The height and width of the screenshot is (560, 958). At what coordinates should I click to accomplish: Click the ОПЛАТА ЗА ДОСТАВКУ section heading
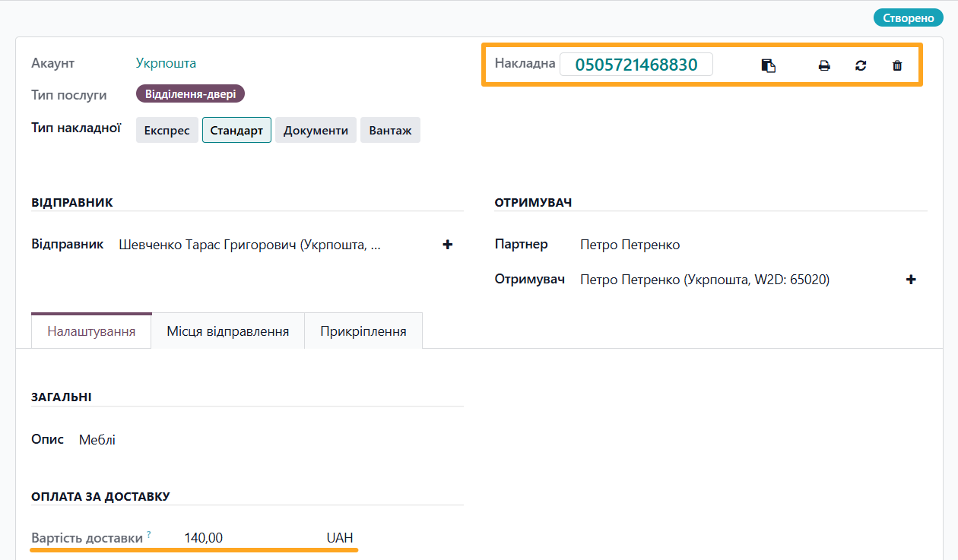pyautogui.click(x=100, y=496)
